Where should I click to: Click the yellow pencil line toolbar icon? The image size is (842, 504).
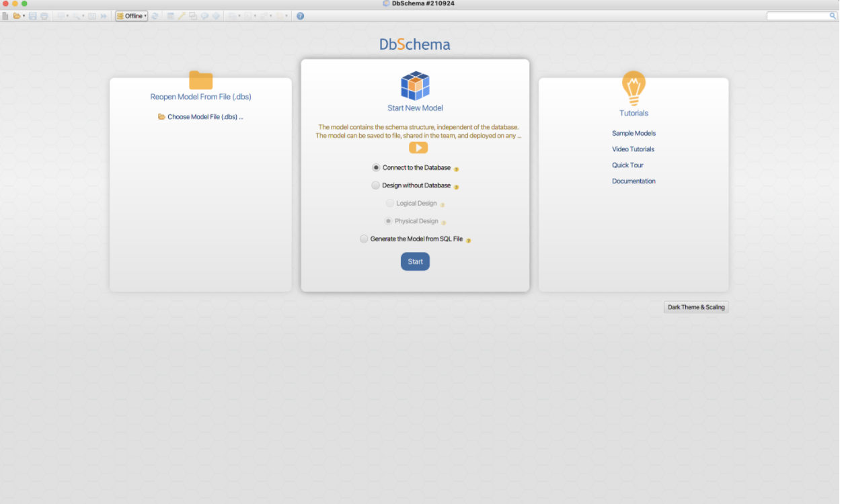pos(182,16)
